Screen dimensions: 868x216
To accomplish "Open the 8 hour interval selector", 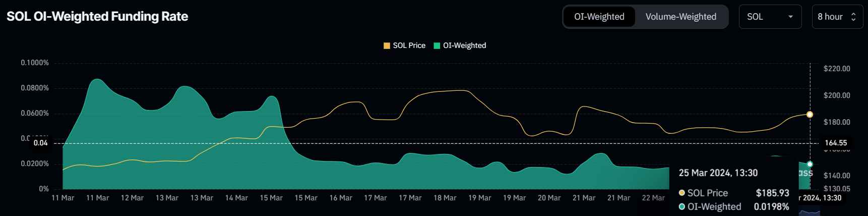I will [837, 17].
